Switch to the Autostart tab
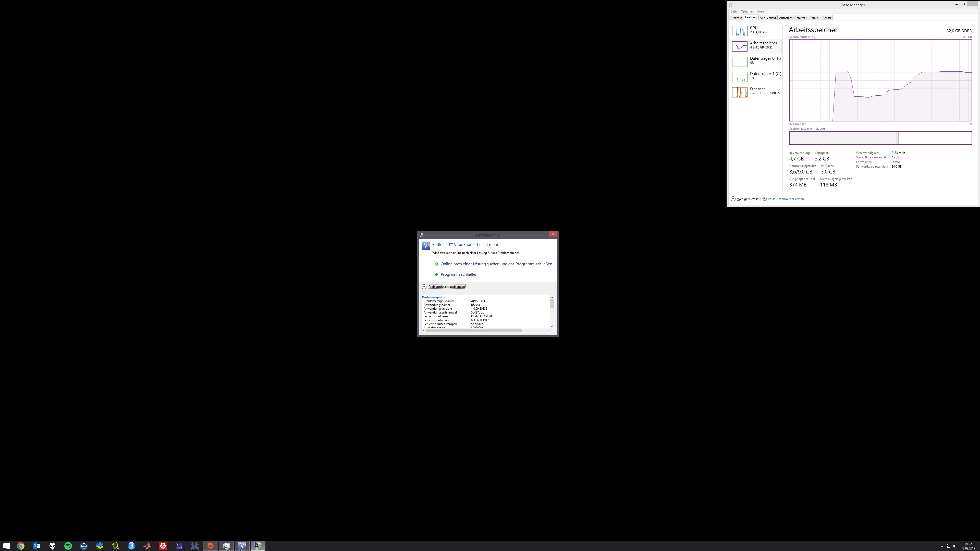The width and height of the screenshot is (980, 551). click(x=785, y=18)
